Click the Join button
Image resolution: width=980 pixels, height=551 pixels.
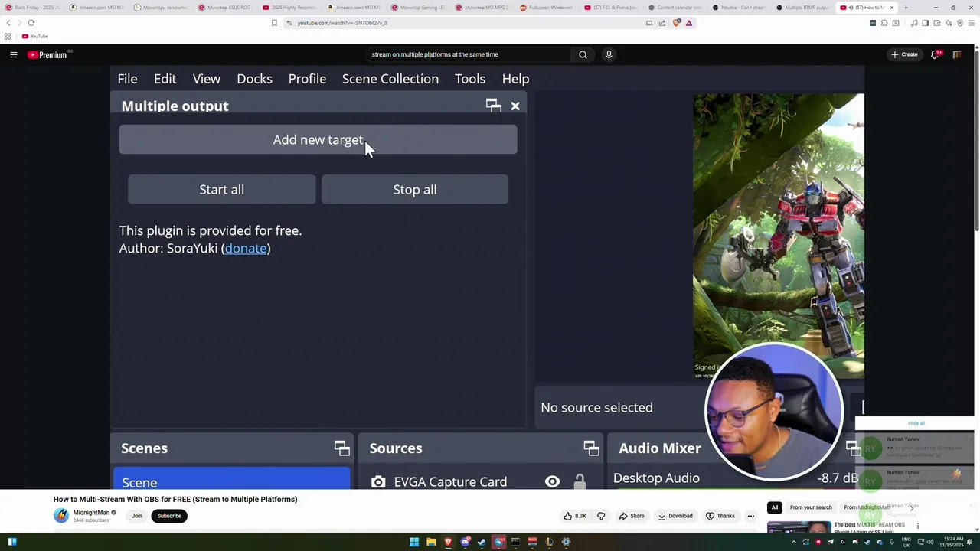point(137,516)
